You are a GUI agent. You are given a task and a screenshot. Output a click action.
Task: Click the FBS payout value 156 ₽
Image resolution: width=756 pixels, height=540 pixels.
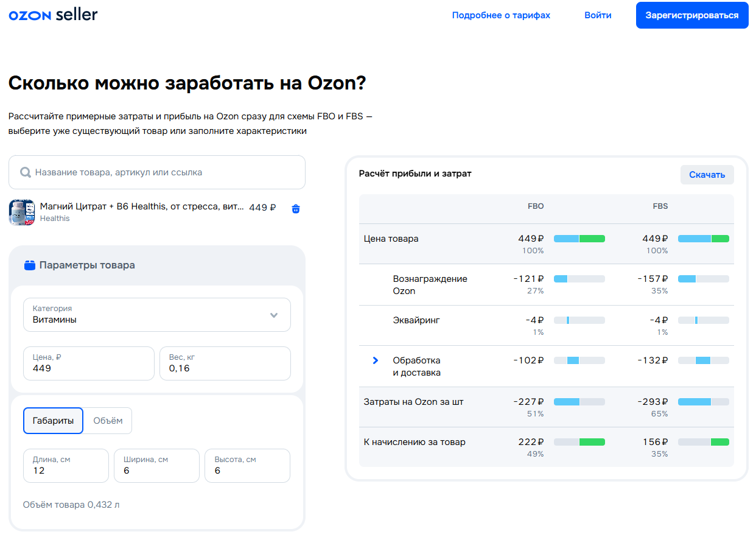click(x=656, y=442)
